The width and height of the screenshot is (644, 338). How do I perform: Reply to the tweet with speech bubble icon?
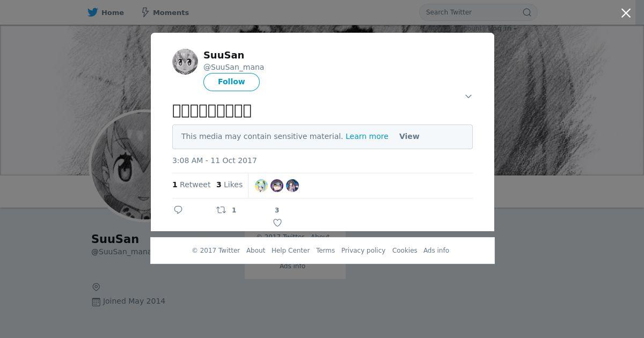point(178,210)
